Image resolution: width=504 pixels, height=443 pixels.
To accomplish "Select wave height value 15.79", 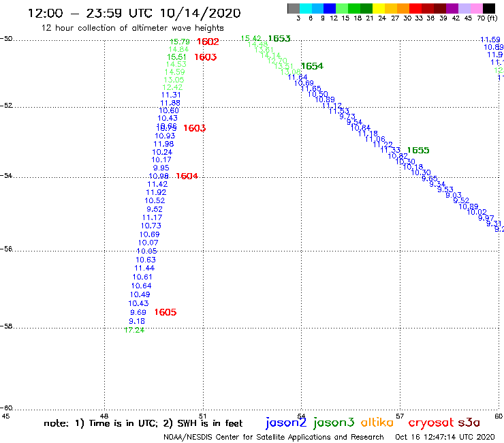I will (x=180, y=42).
